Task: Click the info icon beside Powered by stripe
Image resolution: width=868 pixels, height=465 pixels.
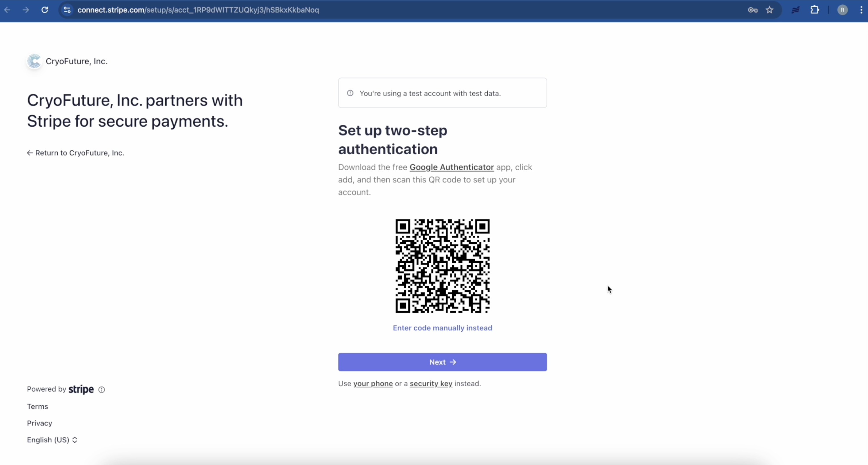Action: [102, 390]
